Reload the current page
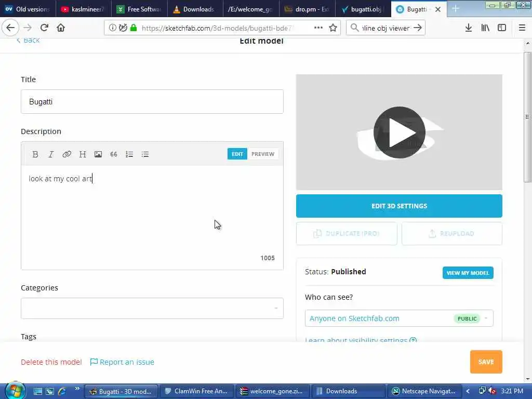 [x=44, y=28]
